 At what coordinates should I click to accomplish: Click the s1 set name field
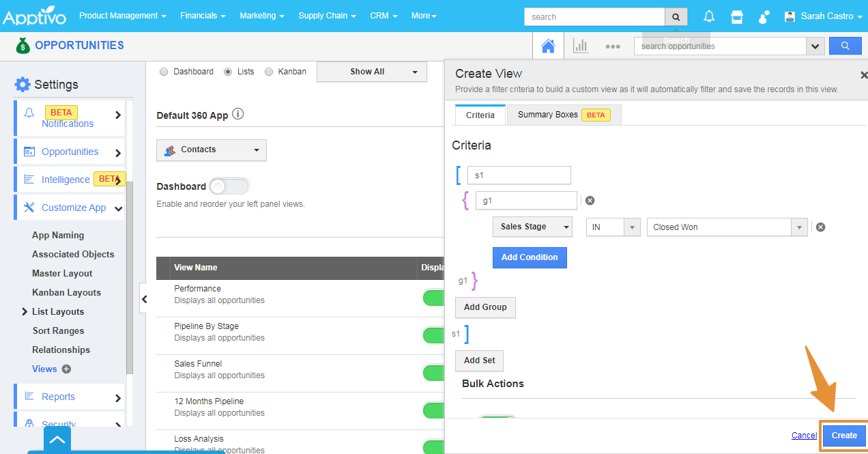click(x=519, y=175)
